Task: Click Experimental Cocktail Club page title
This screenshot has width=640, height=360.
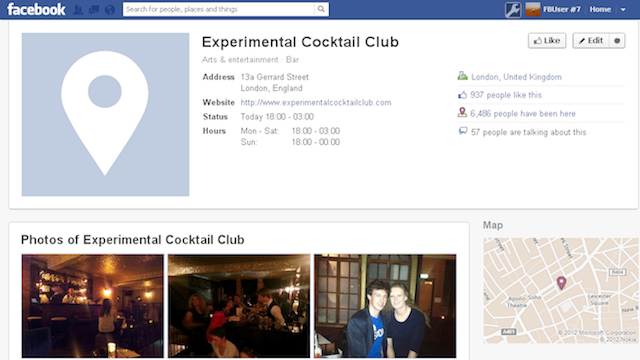Action: pyautogui.click(x=300, y=42)
